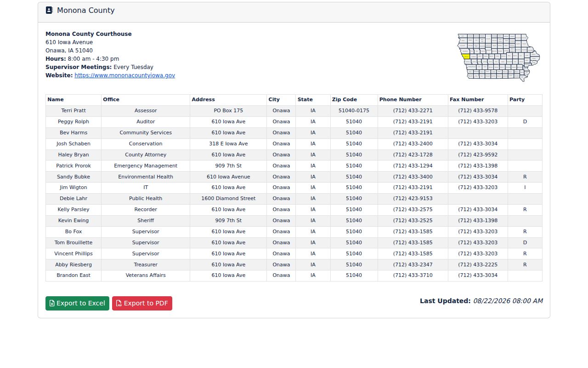Click the address book icon beside Monona County
588x368 pixels.
coord(49,10)
